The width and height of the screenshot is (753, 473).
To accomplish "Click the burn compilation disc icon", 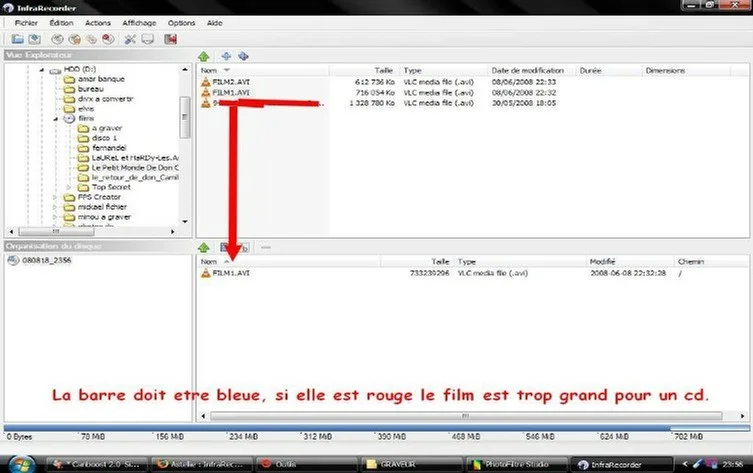I will coord(57,39).
